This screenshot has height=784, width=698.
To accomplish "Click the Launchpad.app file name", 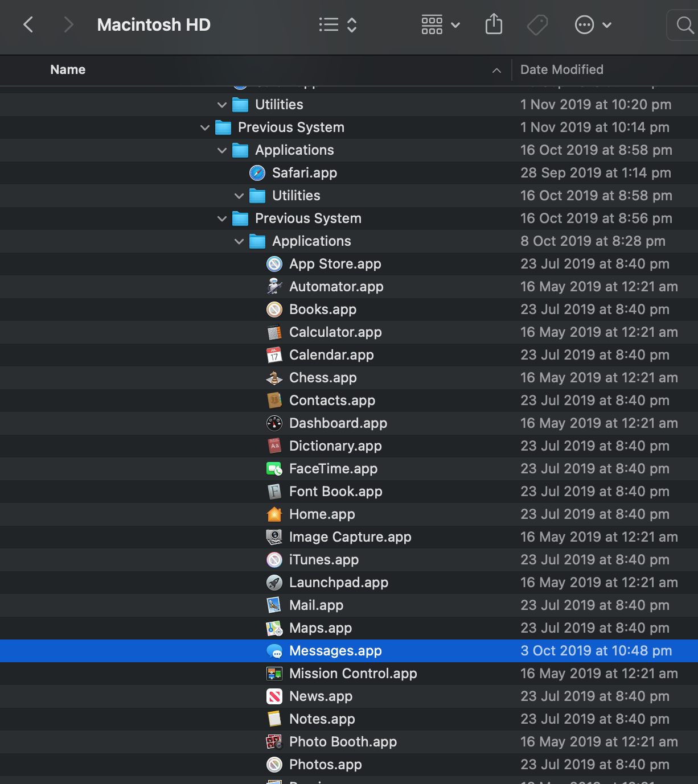I will tap(339, 583).
